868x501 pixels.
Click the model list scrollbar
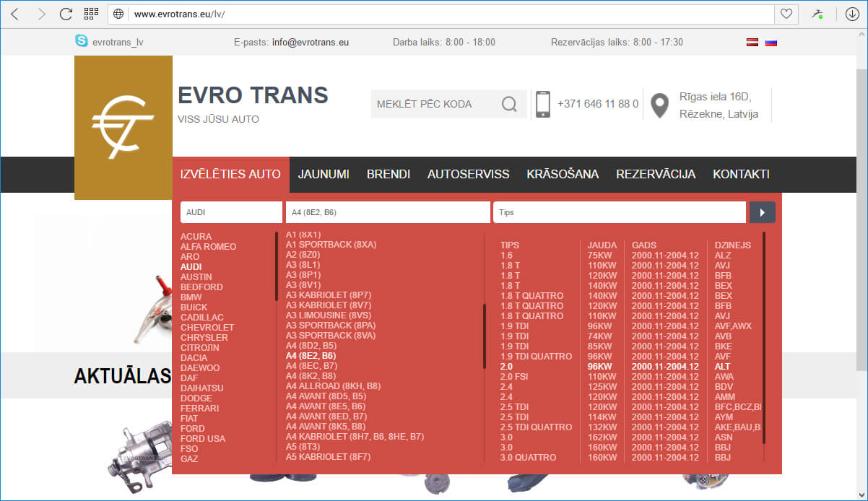(485, 336)
